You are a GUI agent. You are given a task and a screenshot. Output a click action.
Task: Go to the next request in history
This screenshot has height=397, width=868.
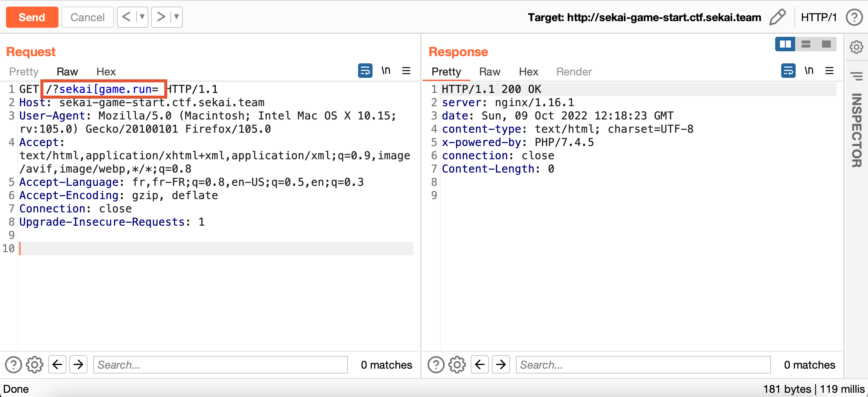[161, 17]
